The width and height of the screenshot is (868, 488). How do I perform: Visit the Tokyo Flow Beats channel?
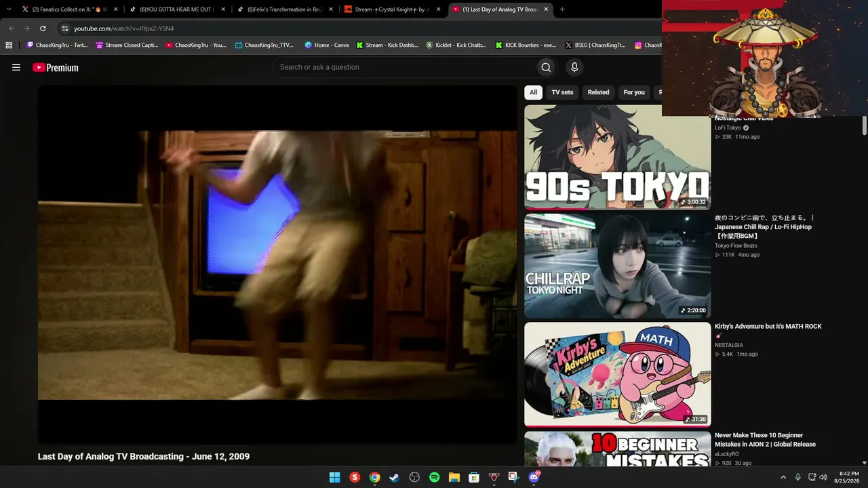(736, 246)
